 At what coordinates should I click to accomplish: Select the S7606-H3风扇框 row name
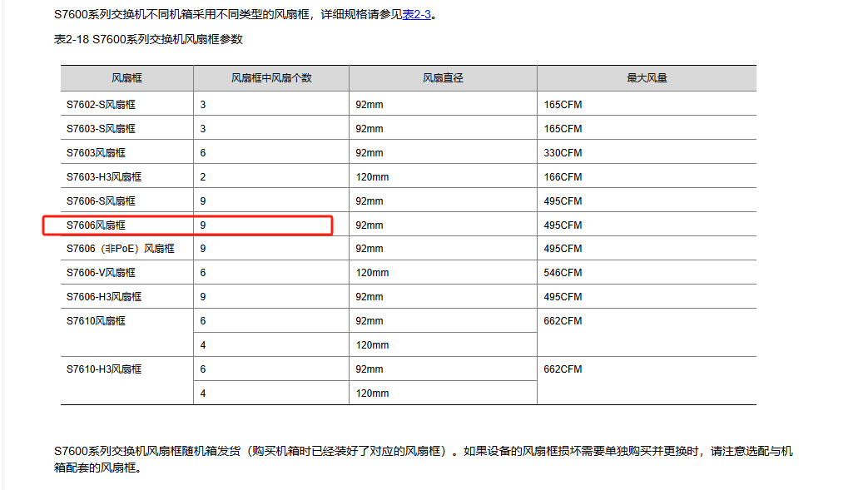click(104, 297)
